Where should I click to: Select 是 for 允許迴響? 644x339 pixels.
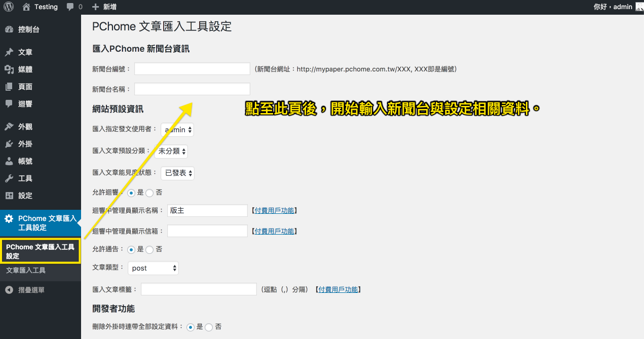click(x=131, y=193)
